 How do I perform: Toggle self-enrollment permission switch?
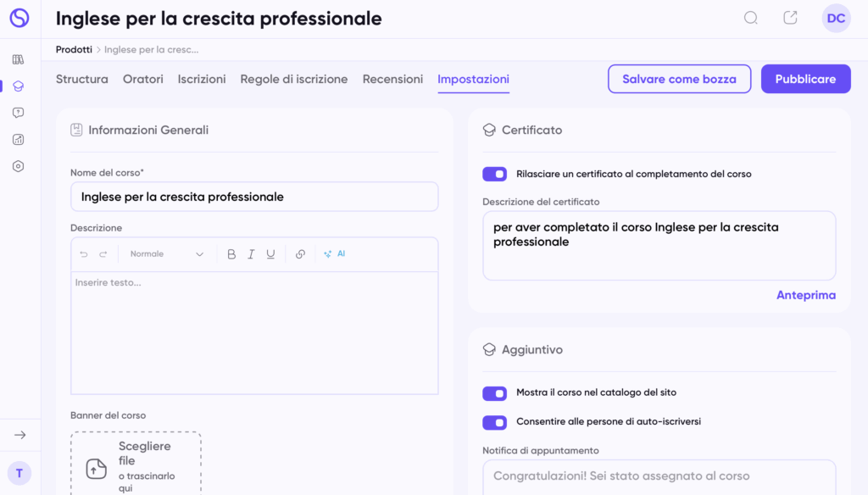(494, 421)
